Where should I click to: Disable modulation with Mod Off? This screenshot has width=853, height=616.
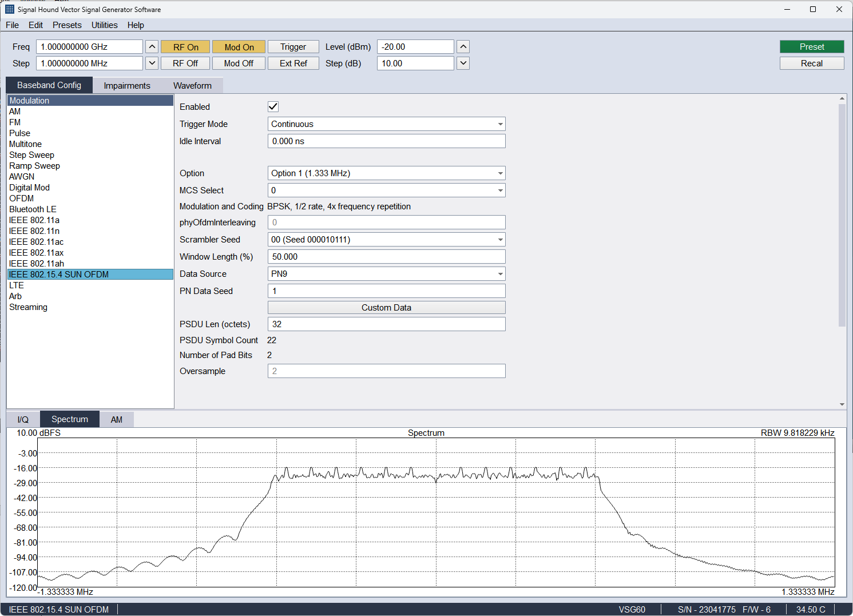click(239, 63)
